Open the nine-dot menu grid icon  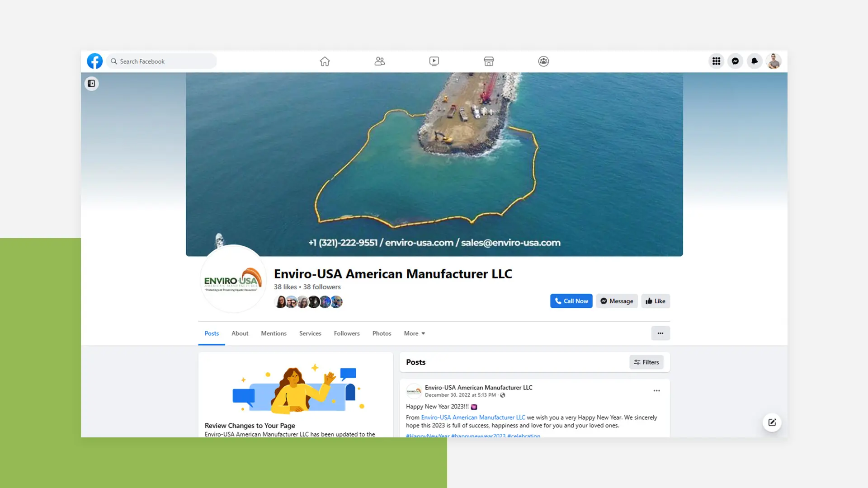pyautogui.click(x=716, y=61)
